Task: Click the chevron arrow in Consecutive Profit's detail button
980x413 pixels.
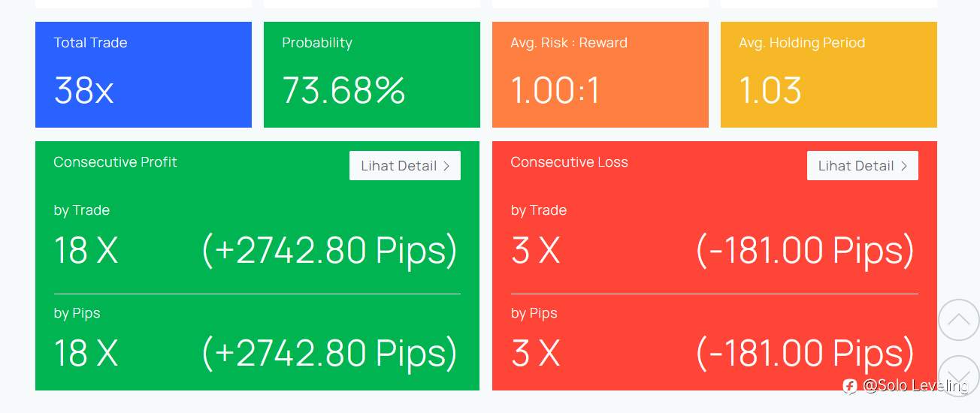Action: (446, 166)
